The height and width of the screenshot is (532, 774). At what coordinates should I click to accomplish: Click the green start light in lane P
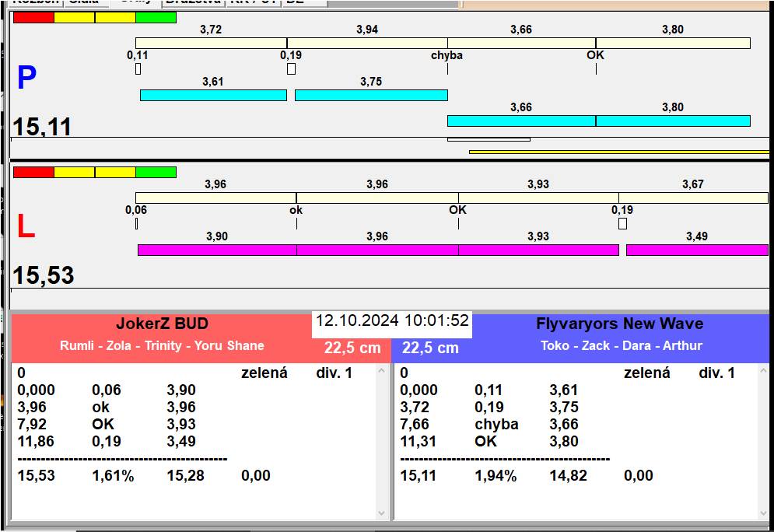point(156,18)
